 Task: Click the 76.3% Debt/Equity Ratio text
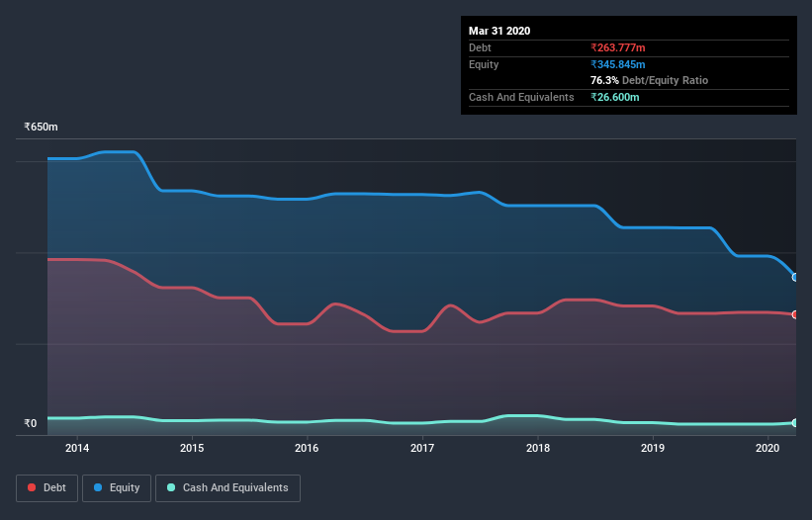649,80
